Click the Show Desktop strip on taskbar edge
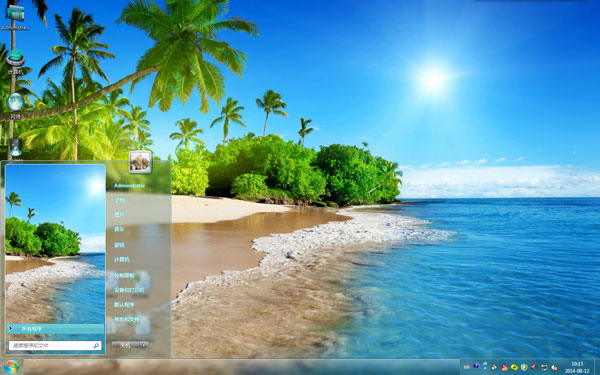This screenshot has height=375, width=600. tap(597, 367)
